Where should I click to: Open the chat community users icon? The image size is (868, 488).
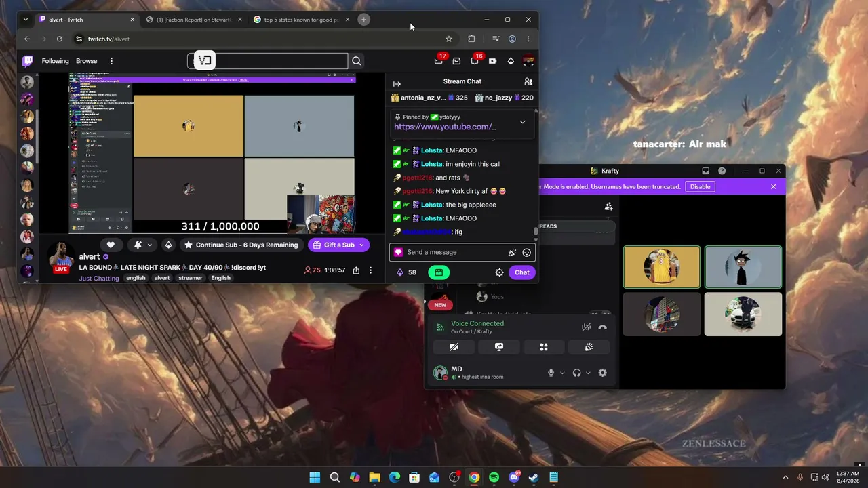528,81
